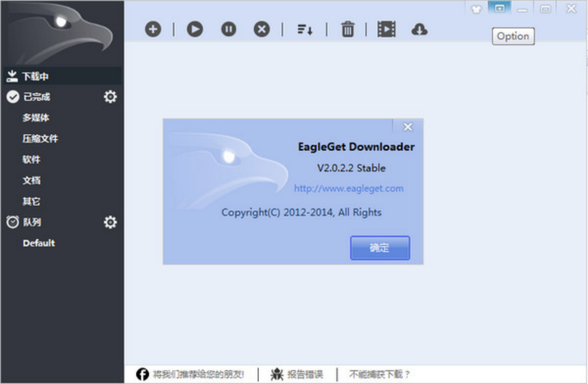Click the cloud download icon
Viewport: 588px width, 384px height.
pyautogui.click(x=419, y=29)
